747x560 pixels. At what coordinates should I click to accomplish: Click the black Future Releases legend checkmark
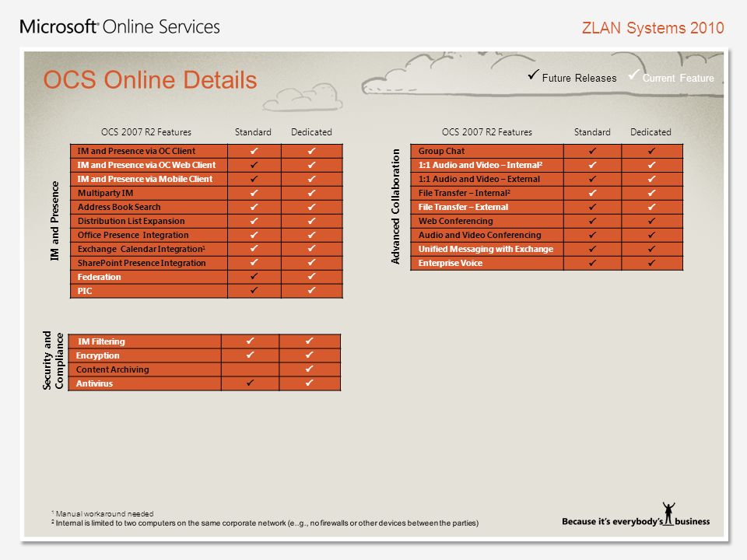coord(534,75)
